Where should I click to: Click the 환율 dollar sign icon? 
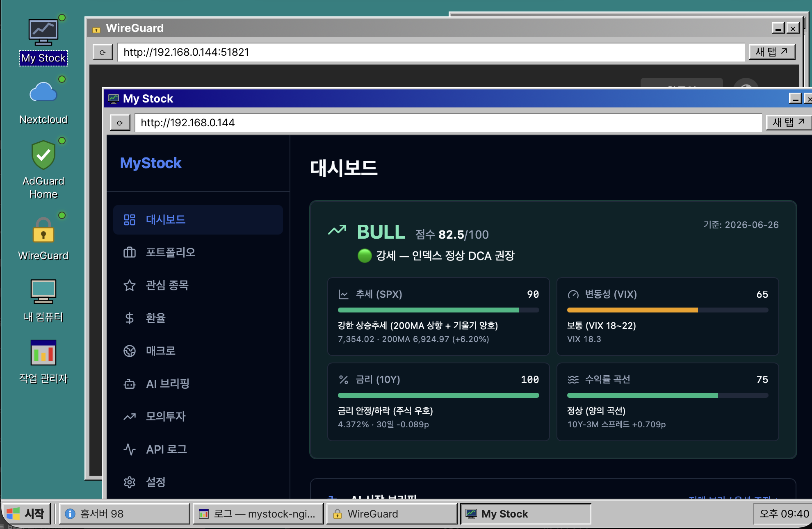(x=130, y=318)
